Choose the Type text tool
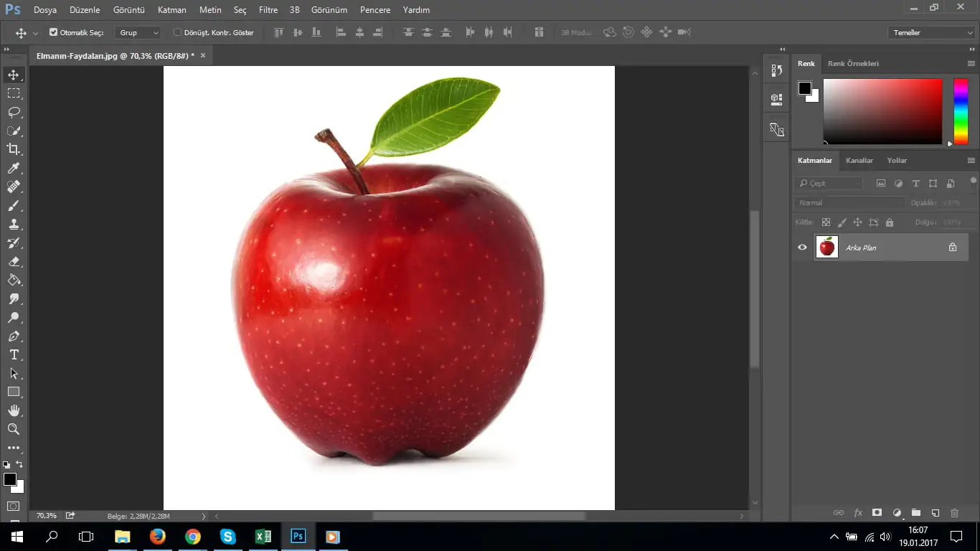Screen dimensions: 980x551 coord(14,354)
